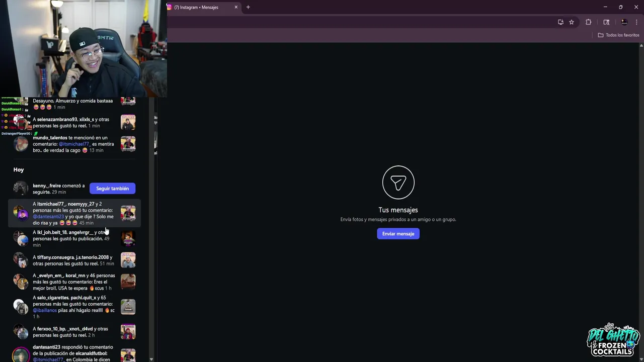Click the paper plane messages icon
Image resolution: width=644 pixels, height=362 pixels.
398,182
